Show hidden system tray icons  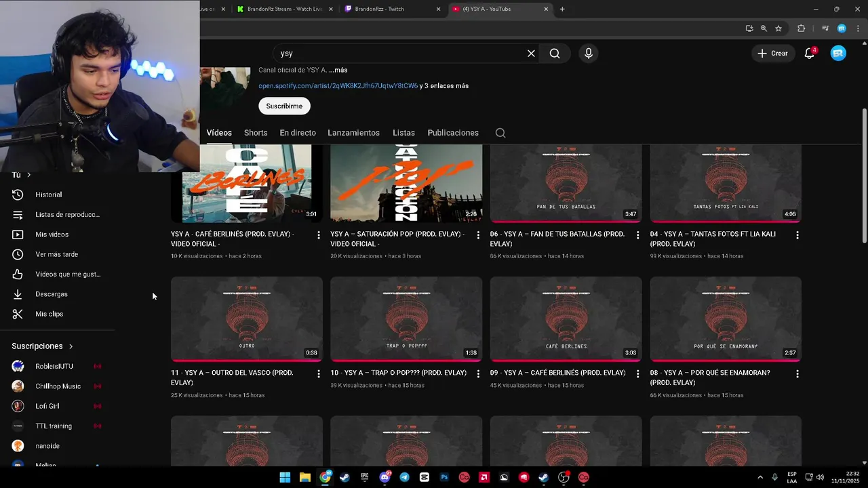pyautogui.click(x=759, y=477)
